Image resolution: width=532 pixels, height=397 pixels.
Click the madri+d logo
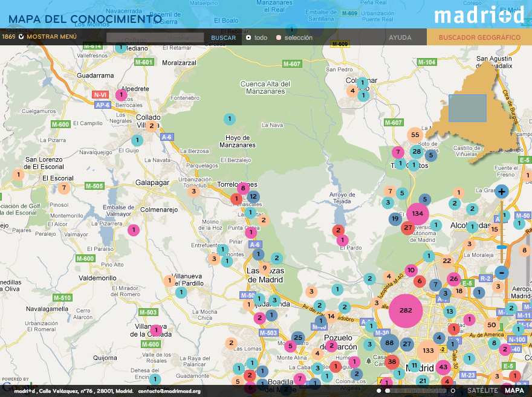pyautogui.click(x=479, y=16)
